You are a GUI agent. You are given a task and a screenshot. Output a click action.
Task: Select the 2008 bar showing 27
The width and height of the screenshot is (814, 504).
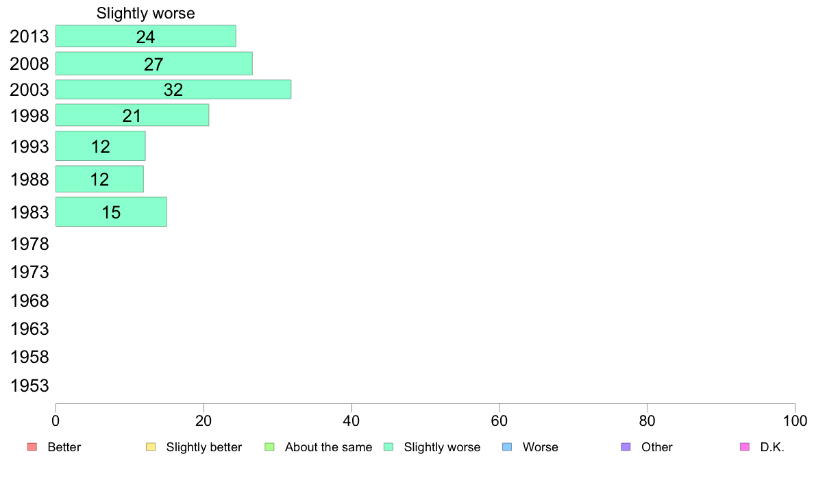(154, 64)
